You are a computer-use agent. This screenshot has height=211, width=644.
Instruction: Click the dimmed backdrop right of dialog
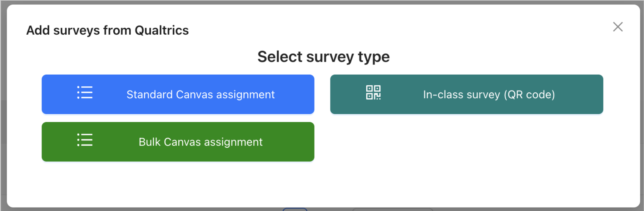642,106
